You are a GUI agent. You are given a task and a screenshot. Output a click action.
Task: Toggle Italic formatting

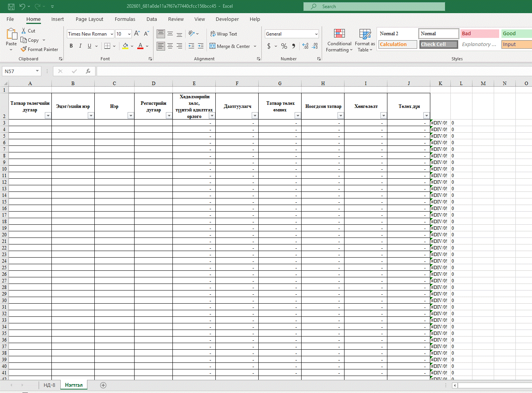coord(80,46)
